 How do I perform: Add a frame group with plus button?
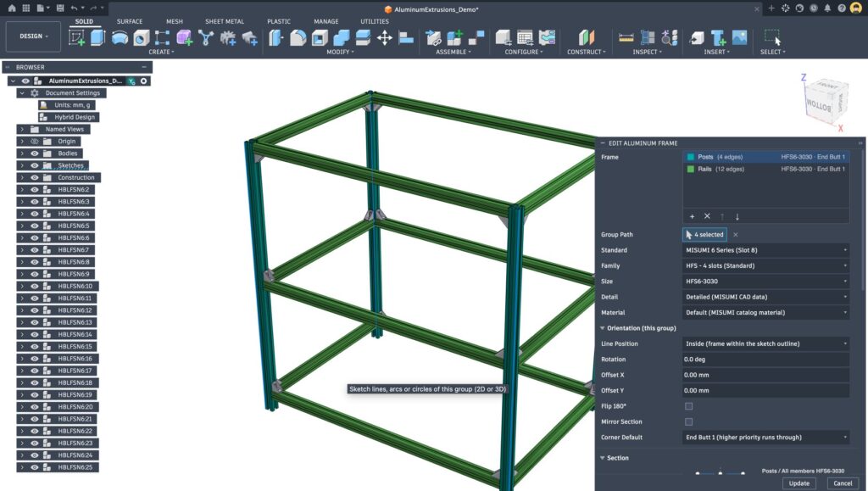692,216
